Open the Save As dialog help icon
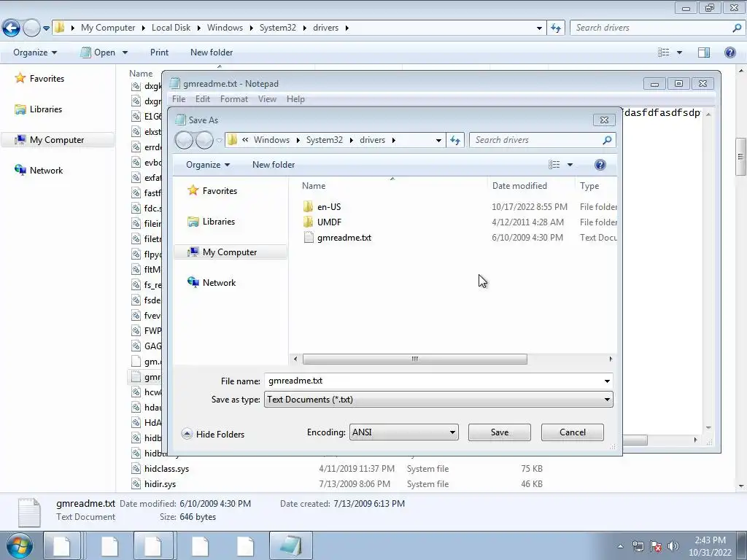747x560 pixels. click(600, 165)
